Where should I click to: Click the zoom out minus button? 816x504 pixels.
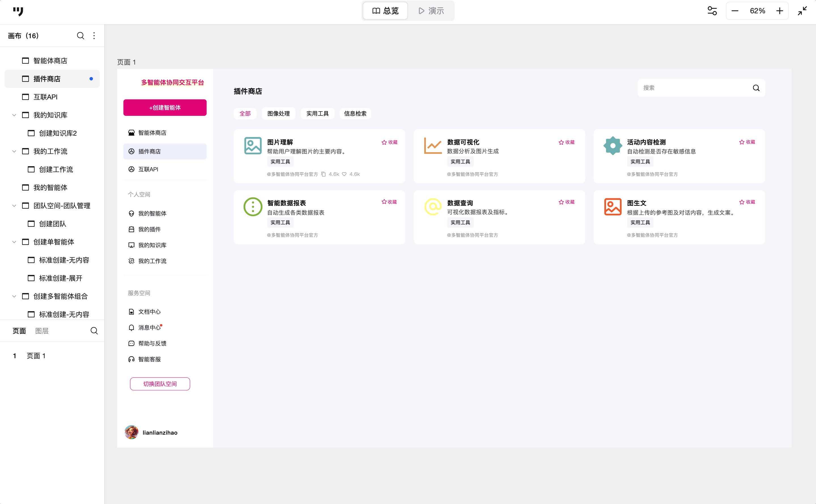point(735,11)
